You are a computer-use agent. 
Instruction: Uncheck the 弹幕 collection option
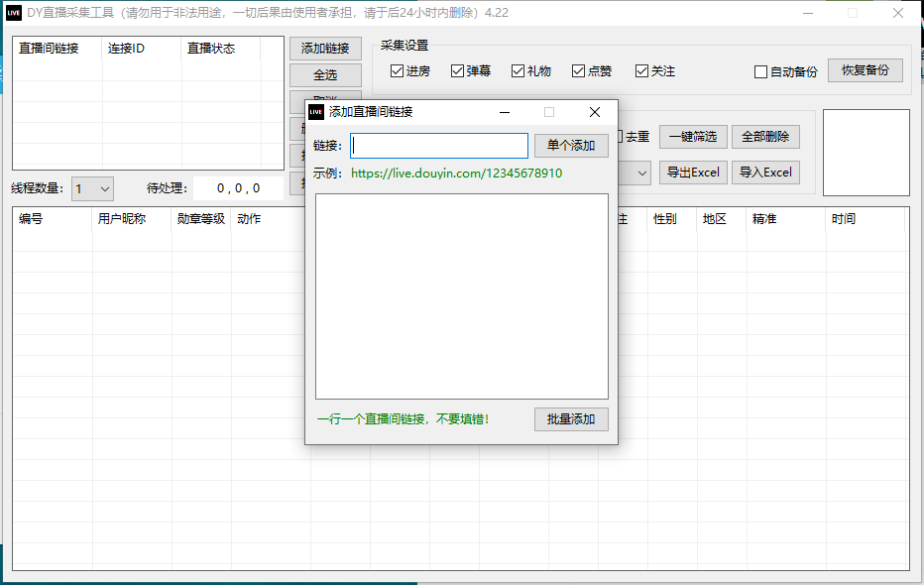click(458, 71)
